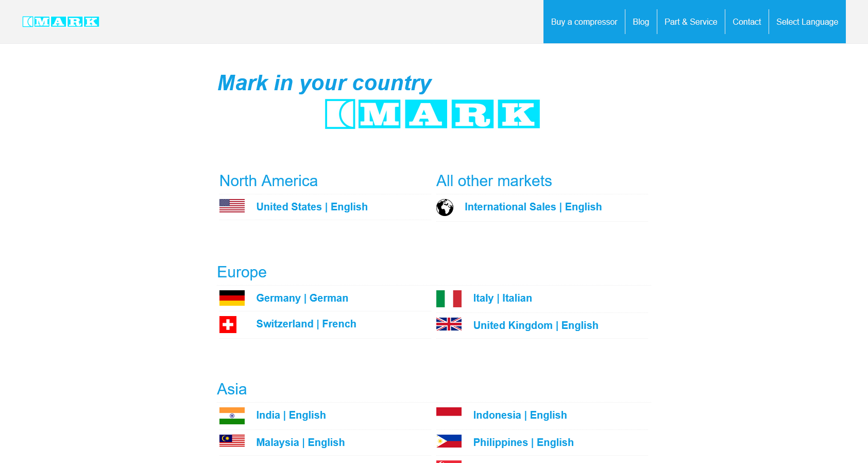The width and height of the screenshot is (868, 463).
Task: Click the Italy flag icon
Action: tap(449, 299)
